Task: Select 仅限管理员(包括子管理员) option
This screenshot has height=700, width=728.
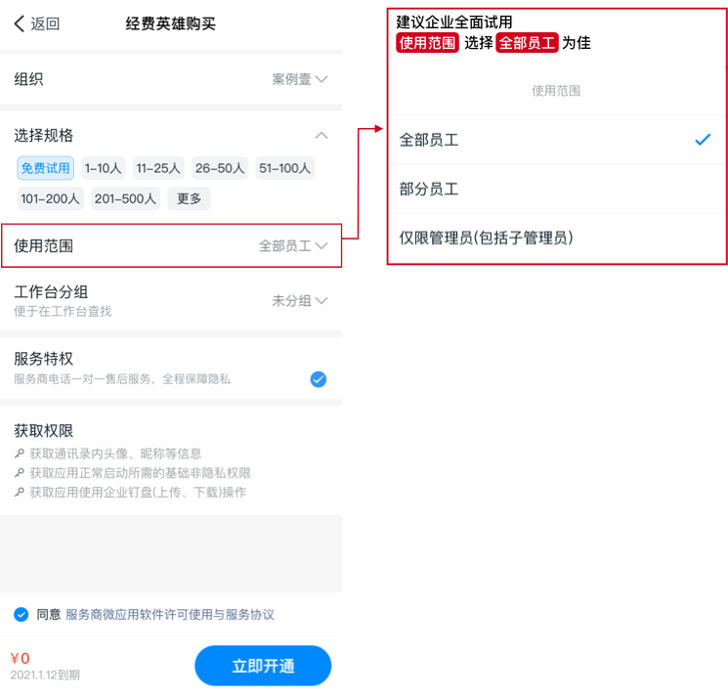Action: click(x=557, y=238)
